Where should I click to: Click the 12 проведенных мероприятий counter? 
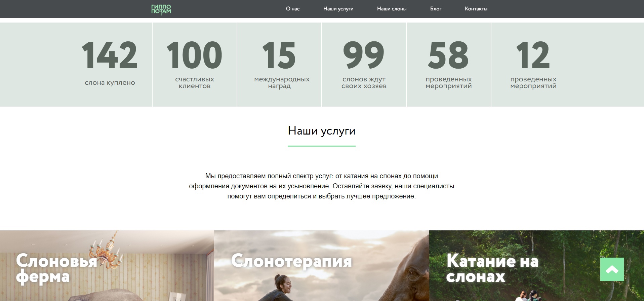(x=533, y=65)
